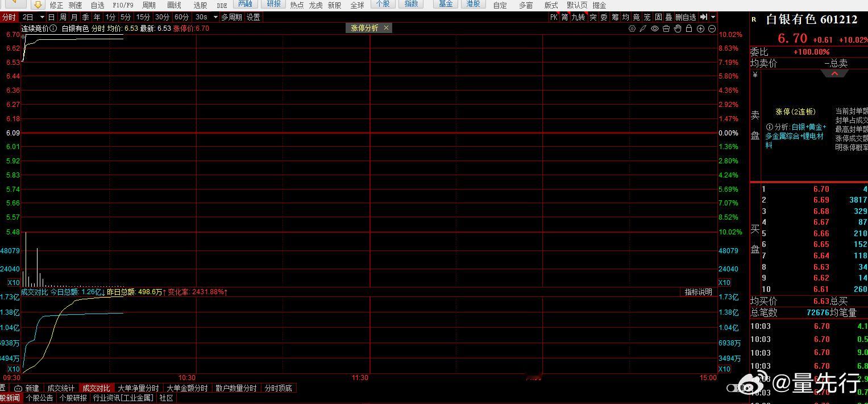Open chart settings gear icon
Viewport: 868px width, 404px height.
click(632, 28)
